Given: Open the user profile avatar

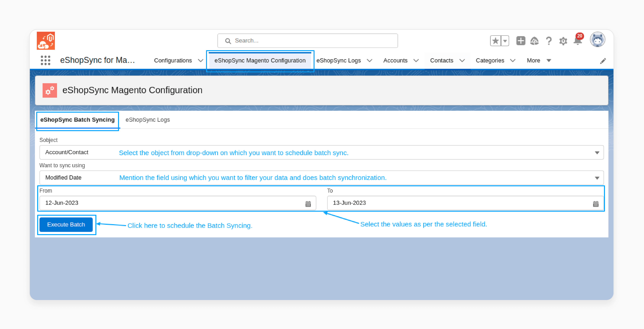Looking at the screenshot, I should pos(597,40).
